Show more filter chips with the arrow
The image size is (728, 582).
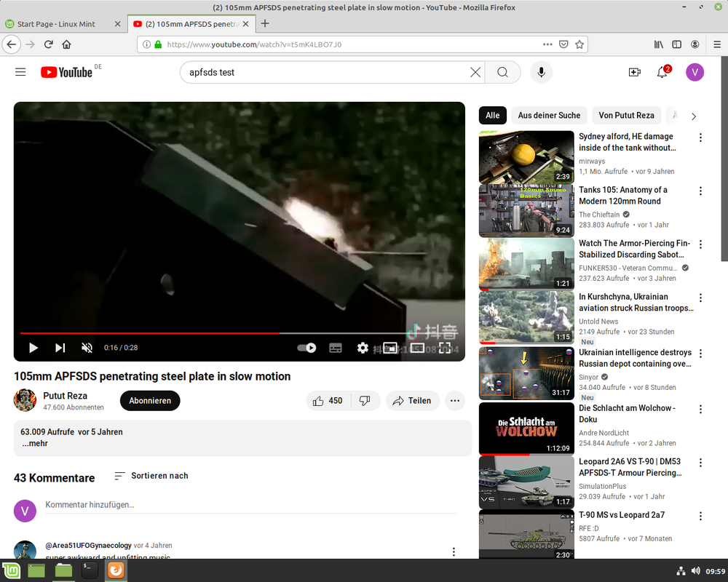click(x=694, y=116)
